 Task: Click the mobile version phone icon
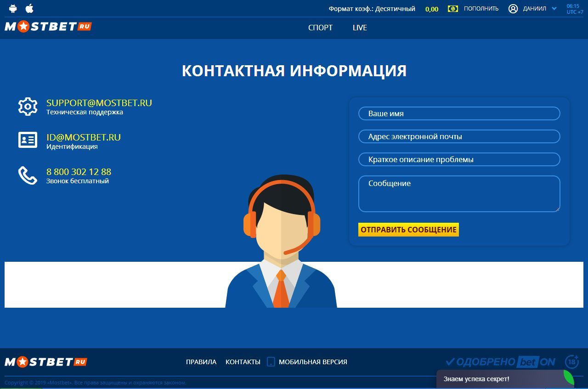point(270,362)
